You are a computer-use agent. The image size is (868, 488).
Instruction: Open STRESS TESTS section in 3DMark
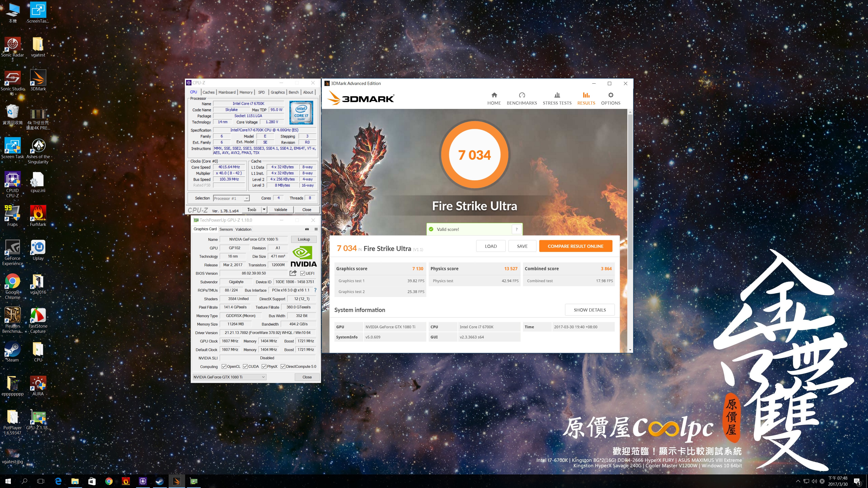[x=557, y=99]
